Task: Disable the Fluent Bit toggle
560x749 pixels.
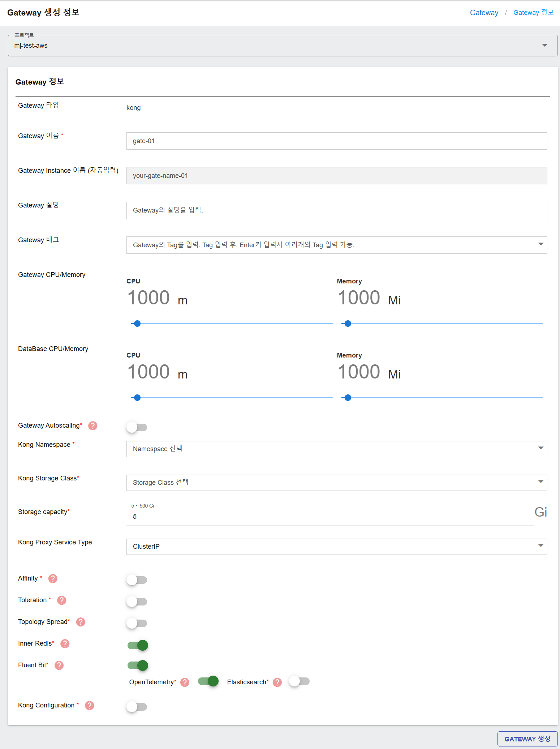Action: 138,665
